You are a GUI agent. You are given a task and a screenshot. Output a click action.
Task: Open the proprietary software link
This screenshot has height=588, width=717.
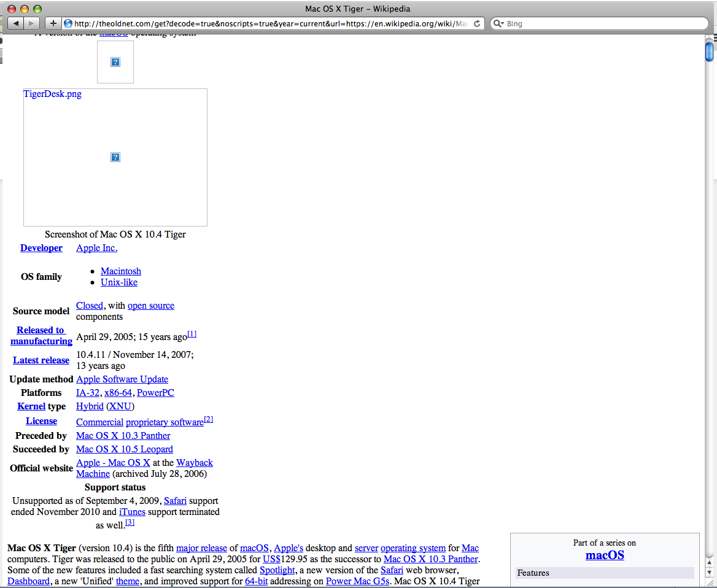point(165,422)
